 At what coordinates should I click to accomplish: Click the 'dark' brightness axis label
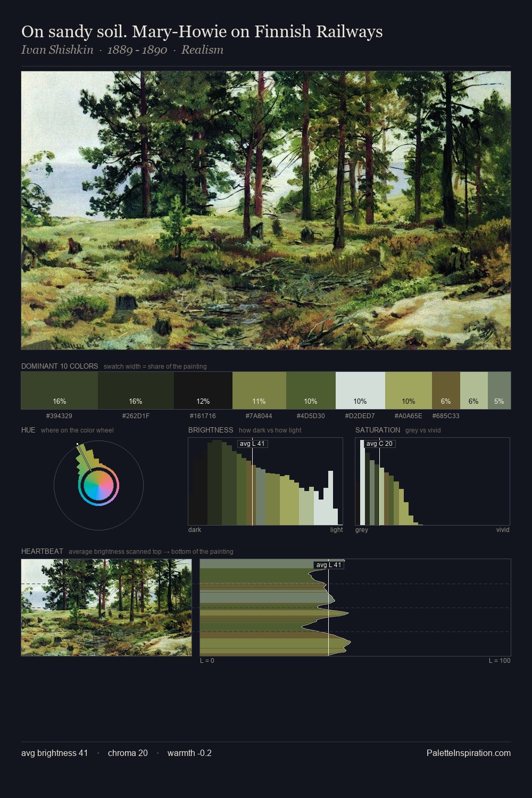195,530
